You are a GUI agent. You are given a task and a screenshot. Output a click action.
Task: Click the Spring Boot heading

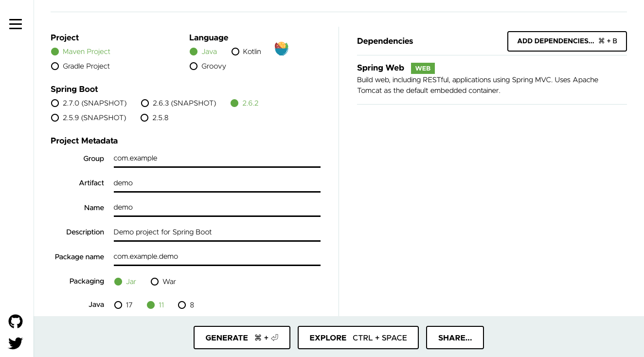(74, 89)
